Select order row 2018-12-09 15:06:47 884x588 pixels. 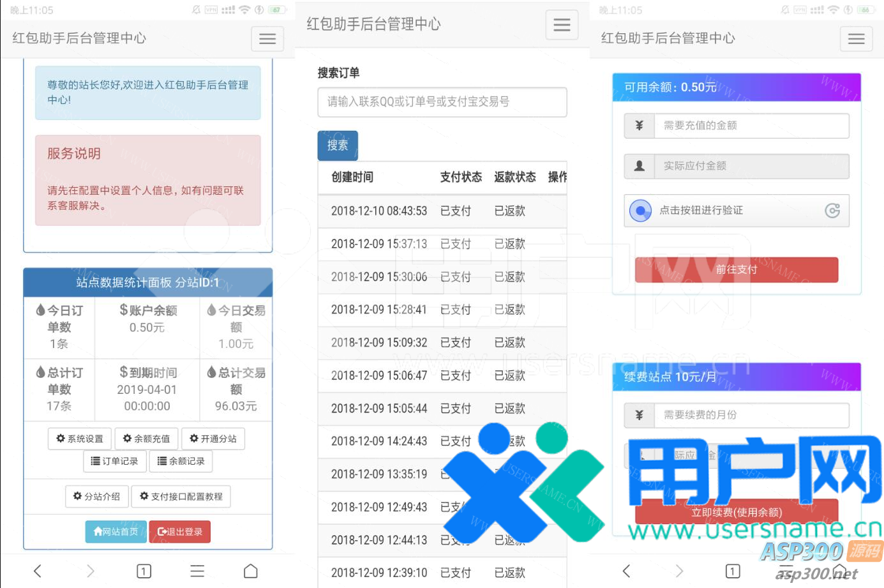[442, 375]
